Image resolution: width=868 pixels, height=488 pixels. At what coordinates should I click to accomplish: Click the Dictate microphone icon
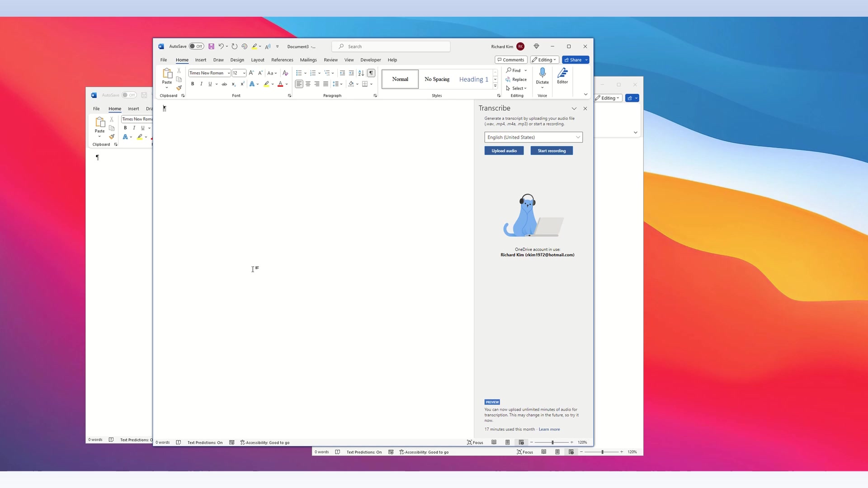pos(542,73)
